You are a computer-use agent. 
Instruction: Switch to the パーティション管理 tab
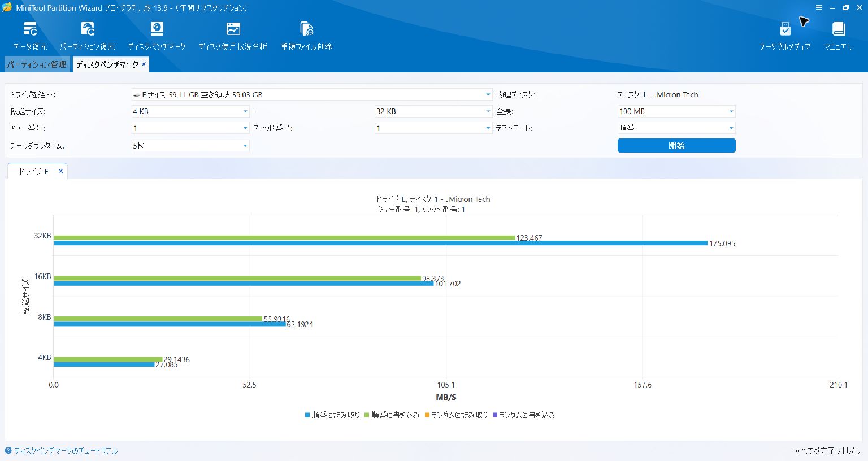click(37, 64)
